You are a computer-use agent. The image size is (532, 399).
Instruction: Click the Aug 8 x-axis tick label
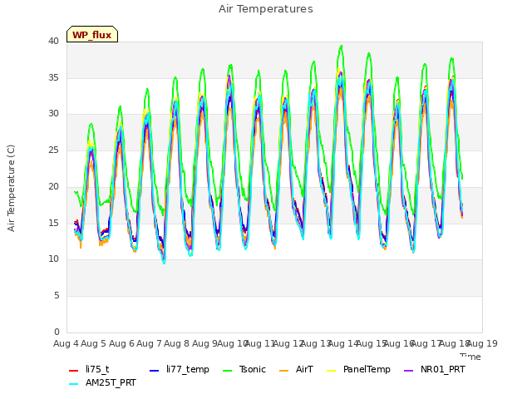pos(177,343)
